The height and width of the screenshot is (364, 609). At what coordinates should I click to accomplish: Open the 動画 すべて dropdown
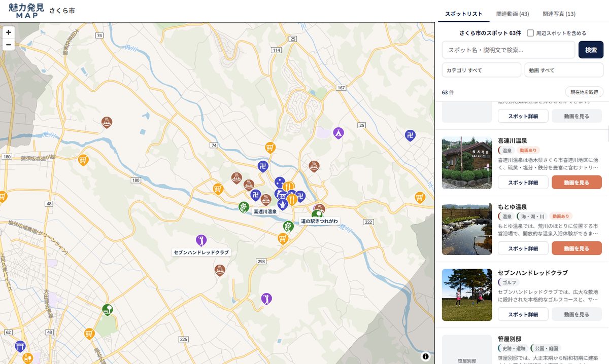click(564, 70)
